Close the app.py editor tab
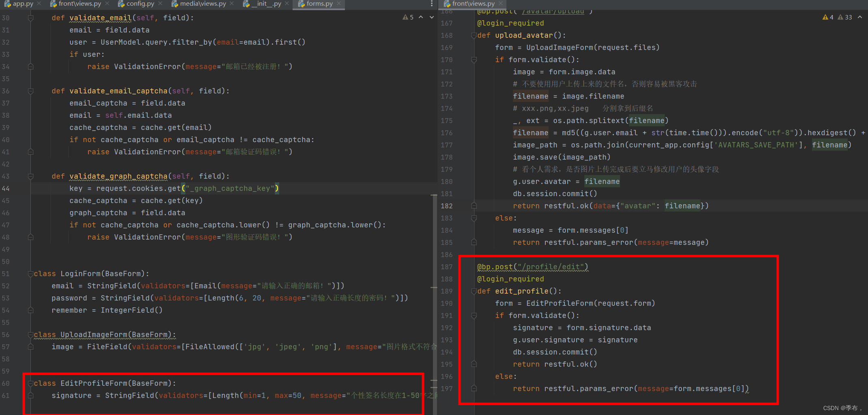Image resolution: width=868 pixels, height=415 pixels. pos(39,4)
